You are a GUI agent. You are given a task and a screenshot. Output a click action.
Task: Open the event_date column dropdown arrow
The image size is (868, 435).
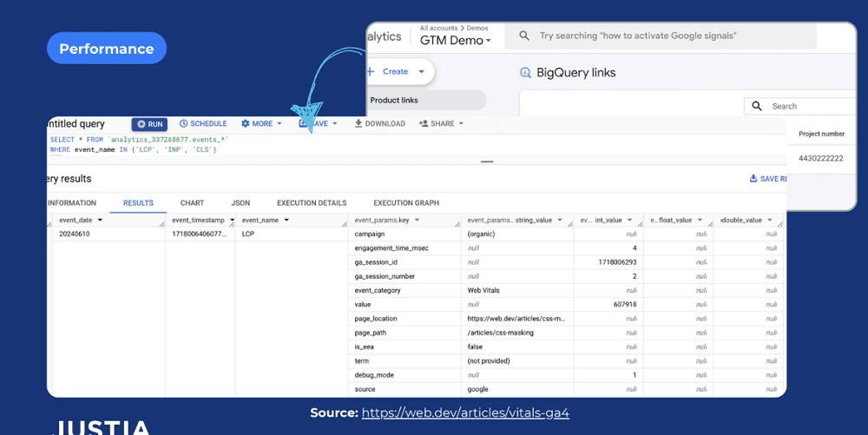coord(100,221)
